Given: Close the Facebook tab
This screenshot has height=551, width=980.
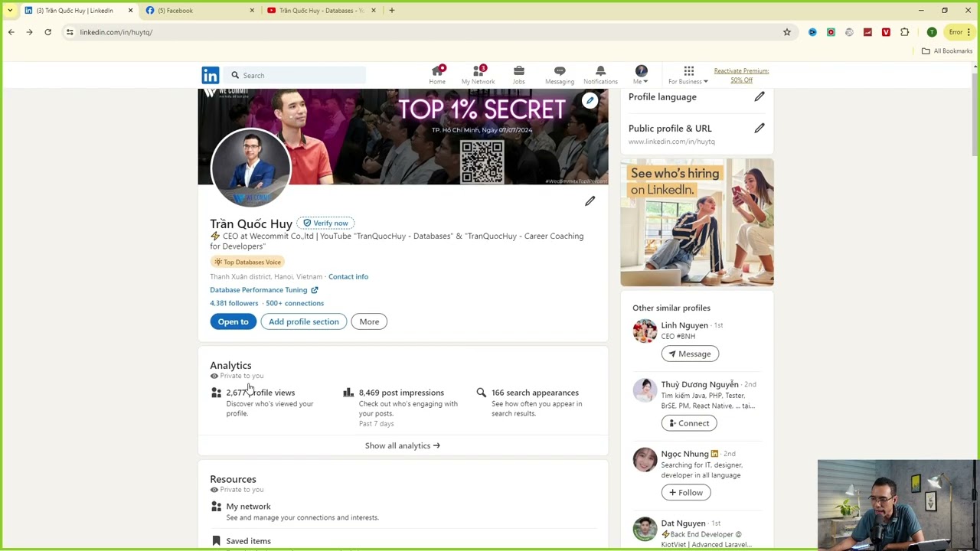Looking at the screenshot, I should point(252,11).
